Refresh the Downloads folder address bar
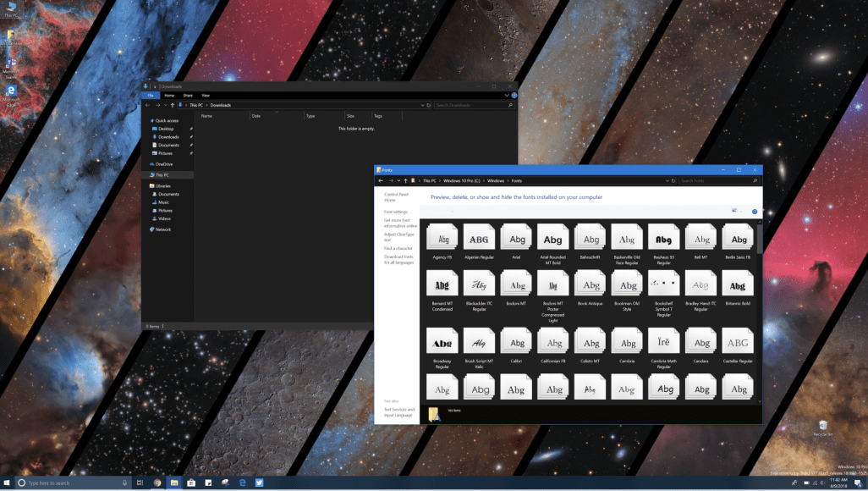868x491 pixels. [x=429, y=105]
